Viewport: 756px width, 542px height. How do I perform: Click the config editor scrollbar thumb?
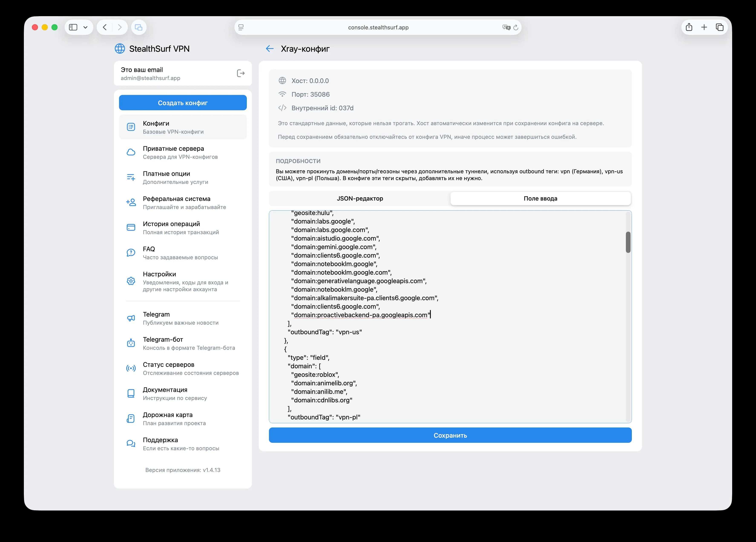click(x=628, y=242)
